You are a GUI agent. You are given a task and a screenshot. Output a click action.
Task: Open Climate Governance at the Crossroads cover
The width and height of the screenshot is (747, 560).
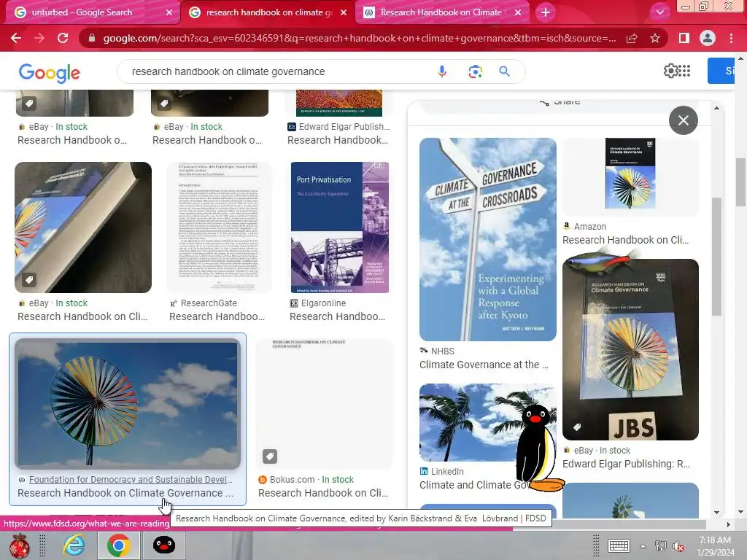(487, 239)
